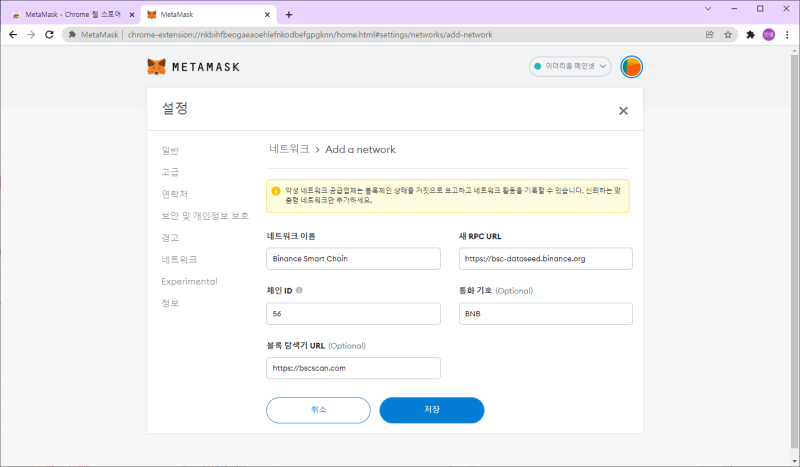Go forward in browser history
The image size is (800, 467).
[31, 35]
